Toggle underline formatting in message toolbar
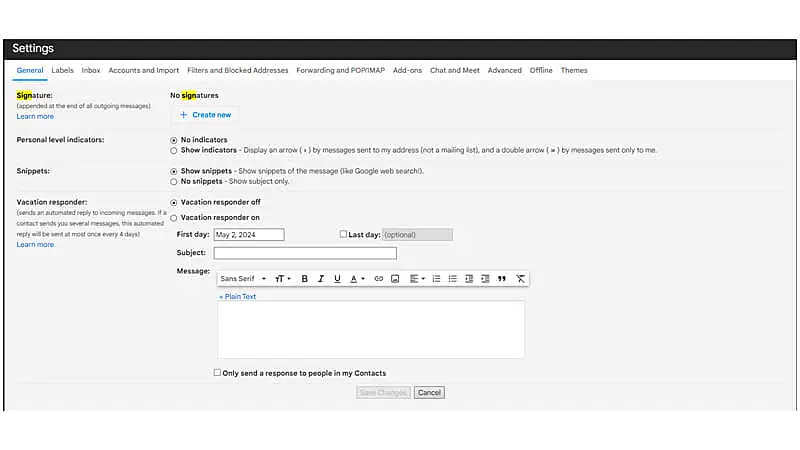 (337, 279)
